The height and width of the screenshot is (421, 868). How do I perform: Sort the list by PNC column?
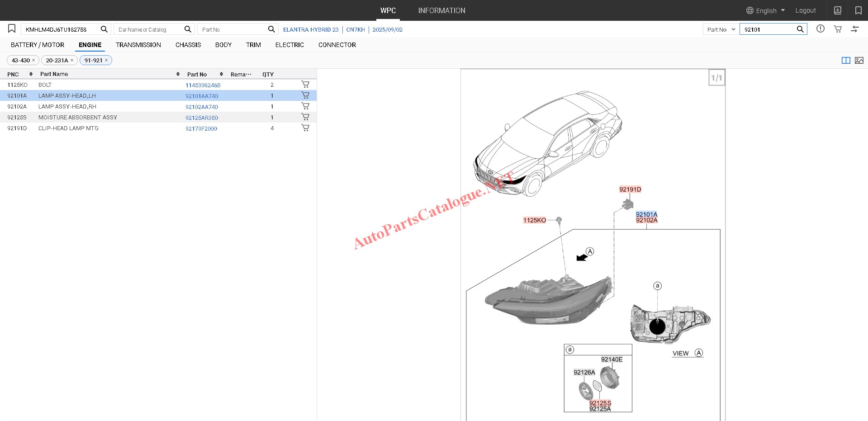[31, 74]
